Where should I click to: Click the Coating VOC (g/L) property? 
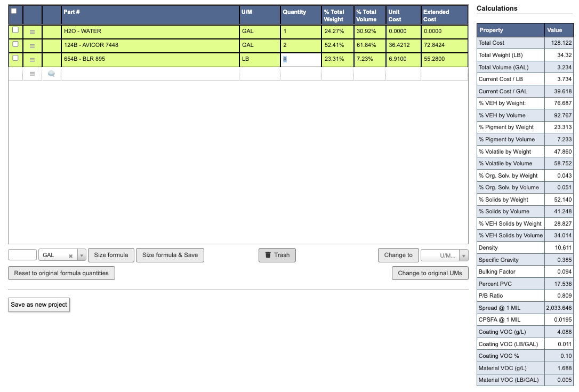(x=502, y=332)
